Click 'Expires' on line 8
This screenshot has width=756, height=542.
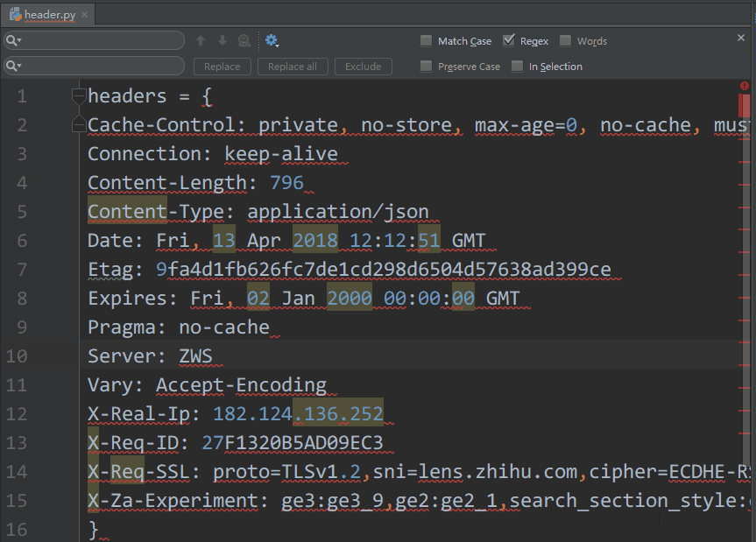[x=127, y=299]
